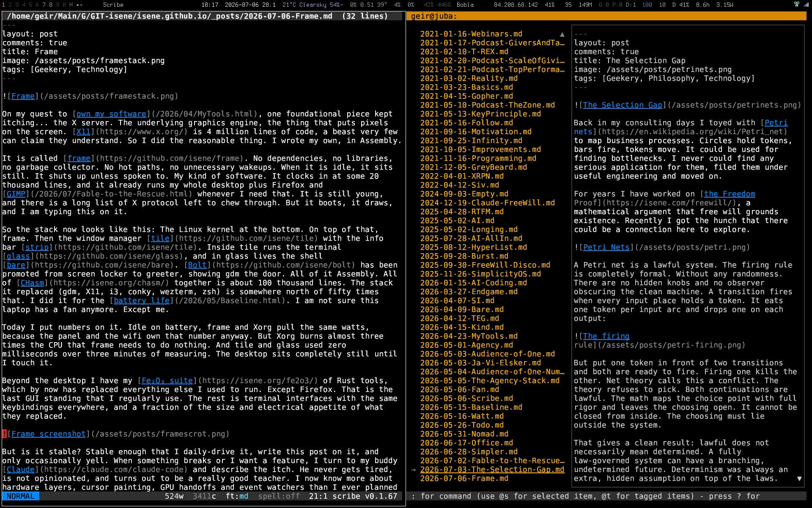Click the 2026-07-06 date in top bar
812x508 pixels.
click(242, 5)
